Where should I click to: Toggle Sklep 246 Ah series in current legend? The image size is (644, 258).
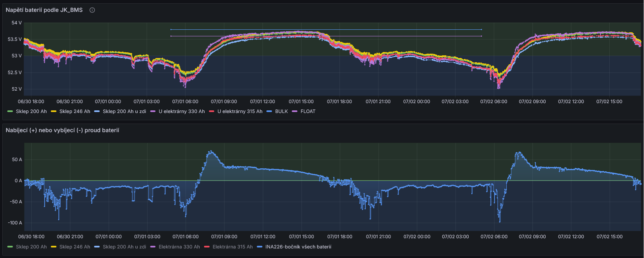pyautogui.click(x=75, y=247)
